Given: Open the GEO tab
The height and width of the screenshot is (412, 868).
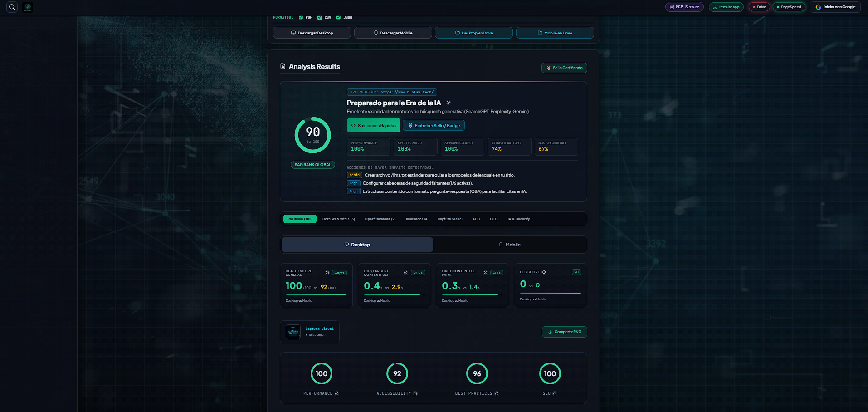Looking at the screenshot, I should (493, 219).
